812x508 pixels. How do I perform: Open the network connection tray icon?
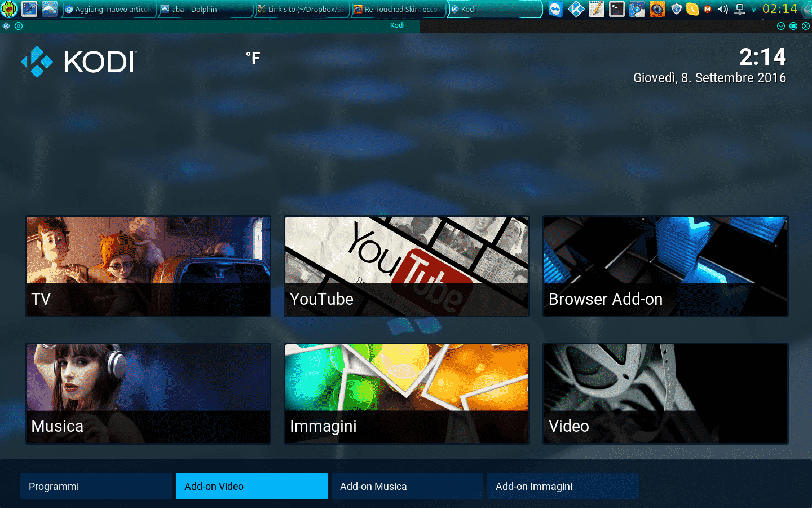coord(740,9)
